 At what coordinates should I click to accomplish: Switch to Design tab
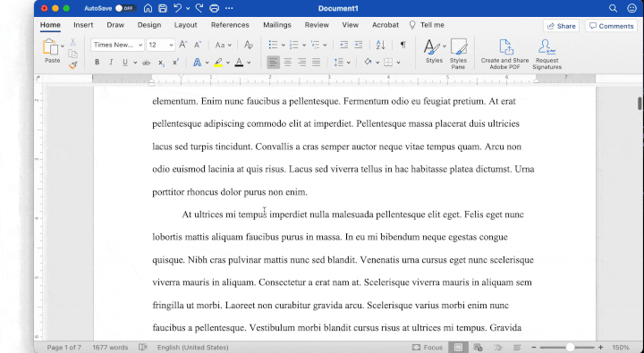coord(149,25)
